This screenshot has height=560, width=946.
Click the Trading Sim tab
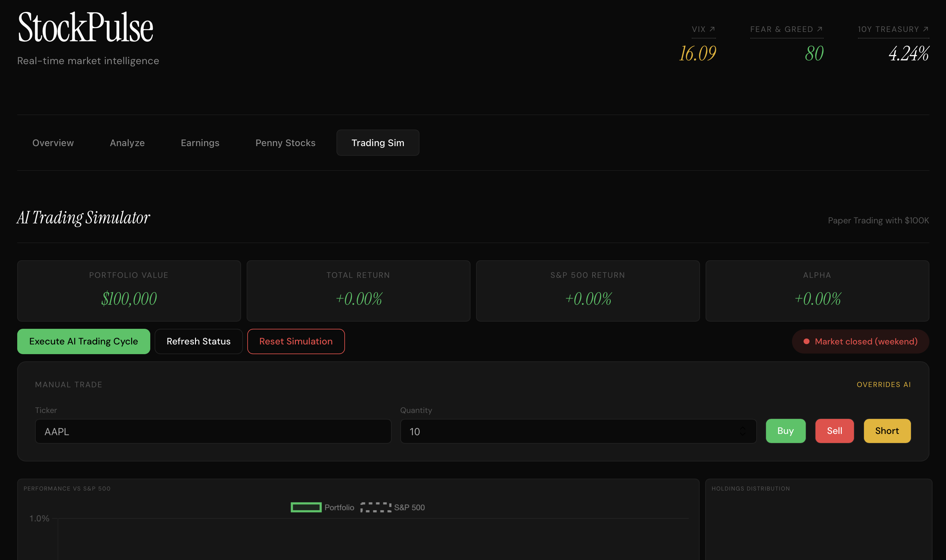(x=378, y=143)
